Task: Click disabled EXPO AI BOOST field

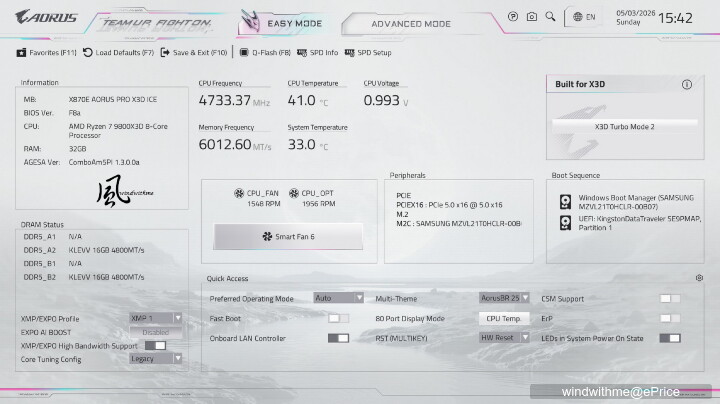Action: (155, 332)
